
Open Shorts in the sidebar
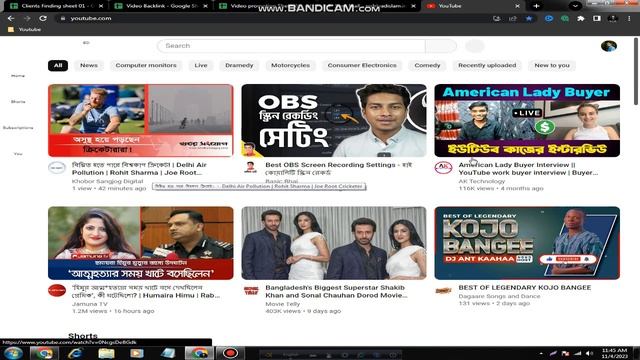18,101
